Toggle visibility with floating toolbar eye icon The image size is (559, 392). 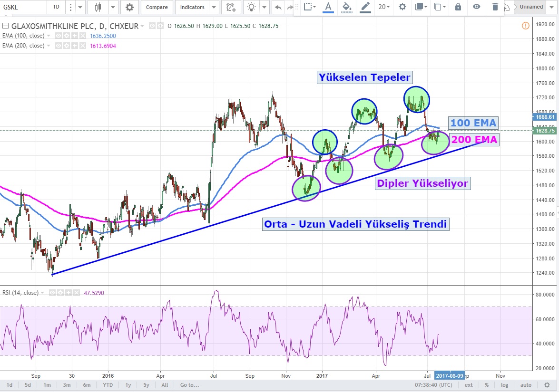pos(476,7)
